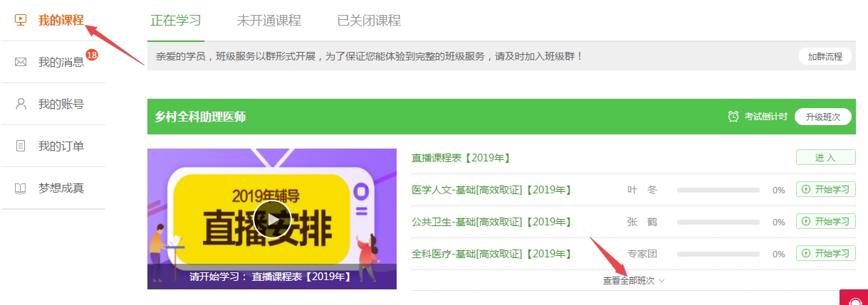Click the 我的消息 envelope icon

pos(21,62)
